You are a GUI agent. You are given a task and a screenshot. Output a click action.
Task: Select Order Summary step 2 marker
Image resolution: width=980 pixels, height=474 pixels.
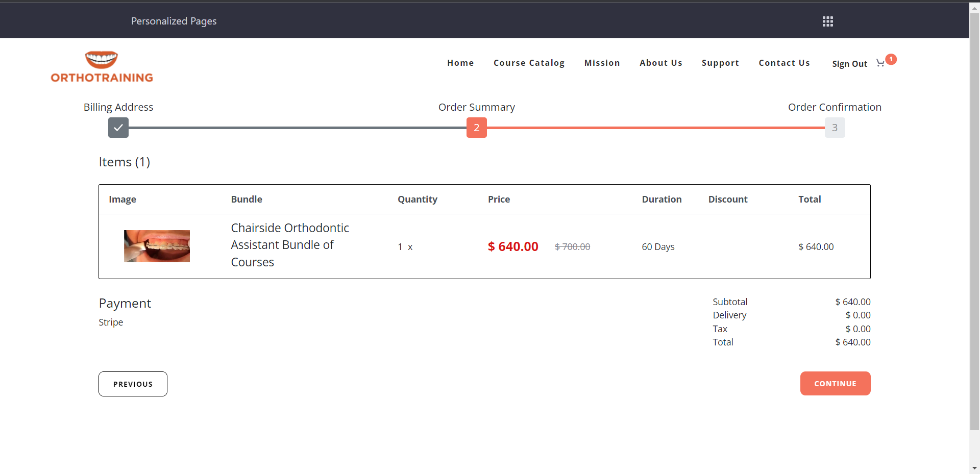(x=476, y=128)
